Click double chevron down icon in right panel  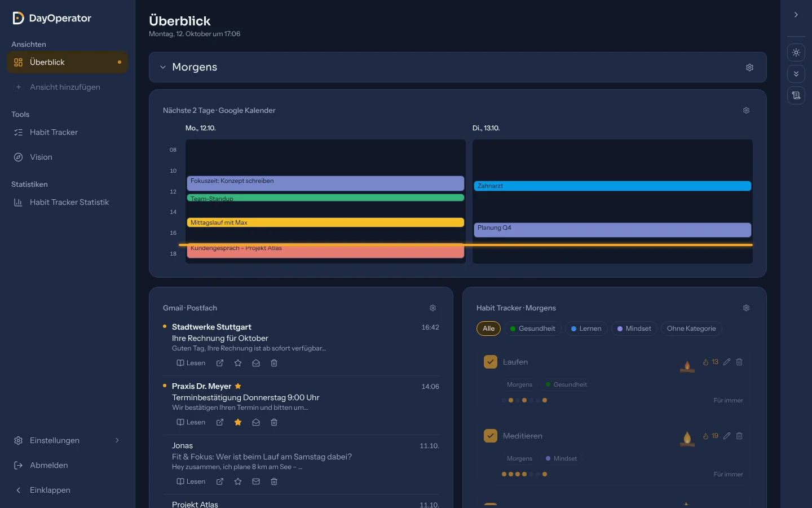tap(796, 74)
